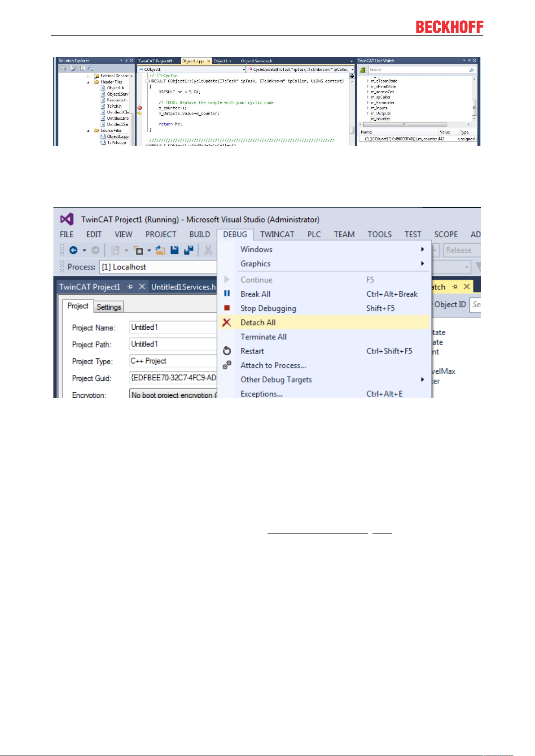535x756 pixels.
Task: Click the New Project toolbar icon
Action: [x=116, y=250]
